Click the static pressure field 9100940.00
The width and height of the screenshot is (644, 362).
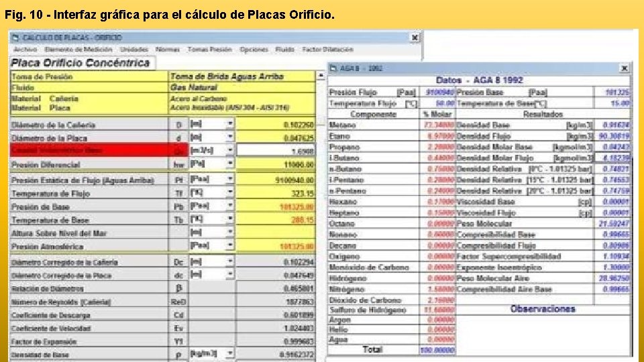(x=276, y=180)
